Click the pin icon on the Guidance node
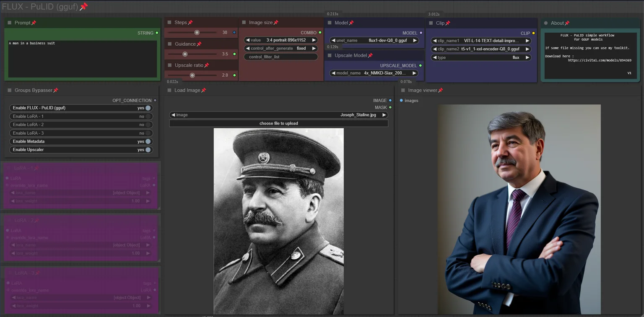 (x=199, y=44)
